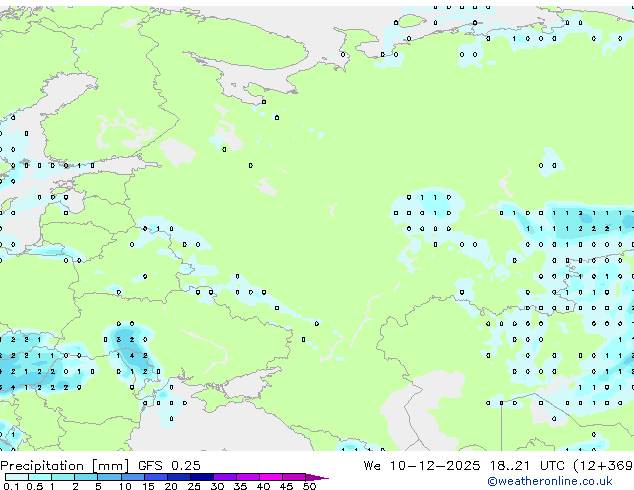634x490 pixels.
Task: Select the 15–20 mm legend color swatch
Action: coord(155,477)
